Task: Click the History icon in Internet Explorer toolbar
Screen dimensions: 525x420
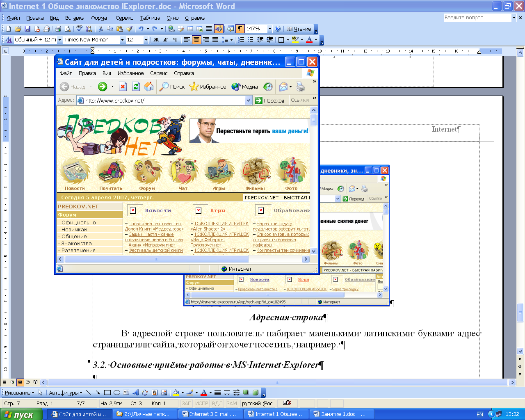Action: point(268,87)
